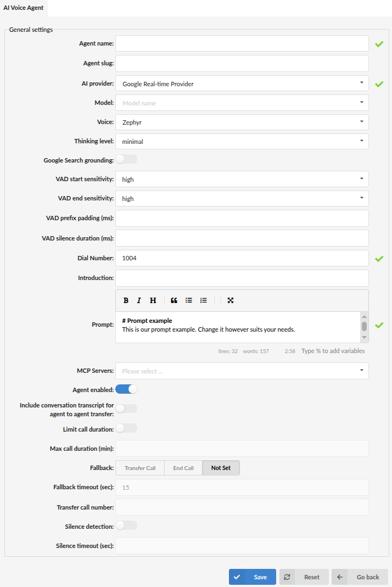392x587 pixels.
Task: Open the AI provider dropdown
Action: click(242, 83)
